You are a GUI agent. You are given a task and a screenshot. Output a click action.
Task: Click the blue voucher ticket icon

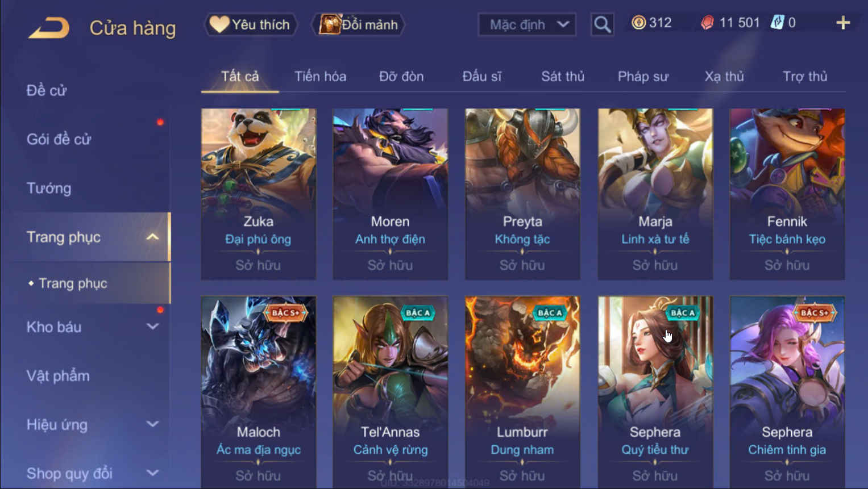point(776,23)
